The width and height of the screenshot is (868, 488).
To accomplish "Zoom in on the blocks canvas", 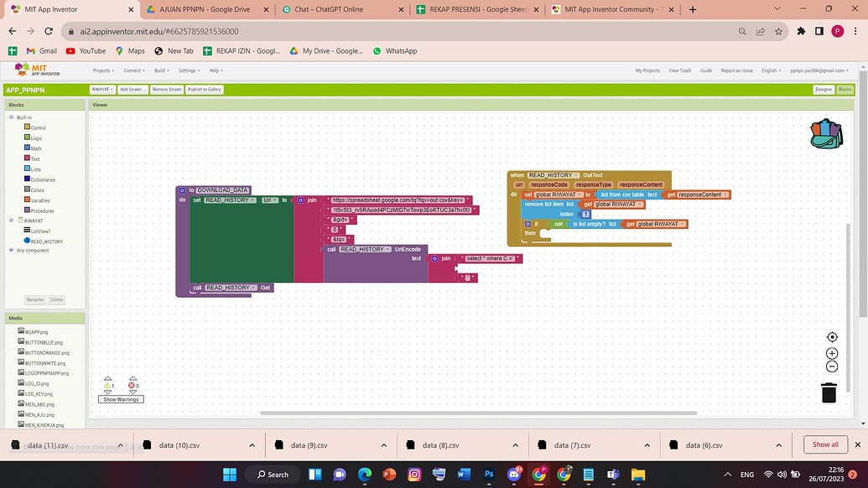I will click(x=831, y=353).
